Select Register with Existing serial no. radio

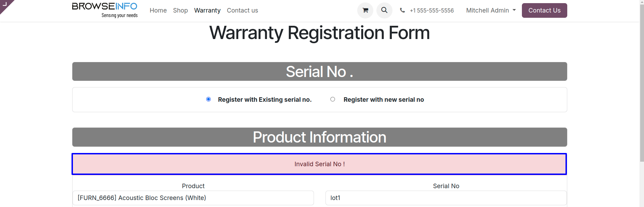209,99
